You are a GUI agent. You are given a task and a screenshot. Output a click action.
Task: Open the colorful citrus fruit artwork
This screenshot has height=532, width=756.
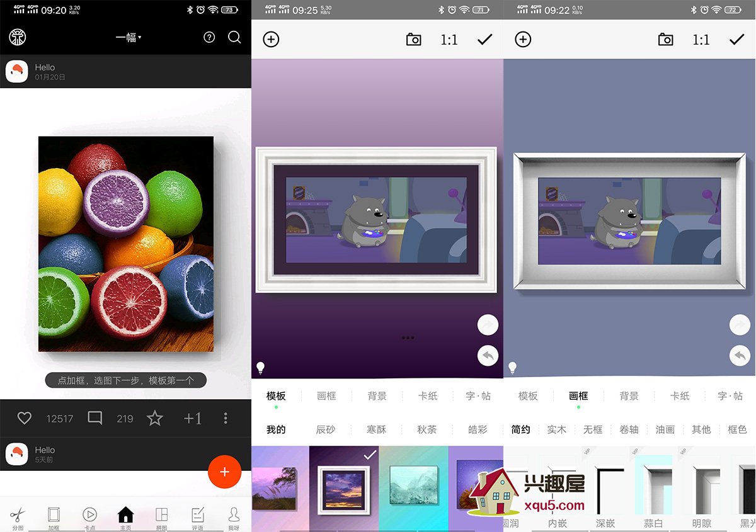[x=126, y=244]
